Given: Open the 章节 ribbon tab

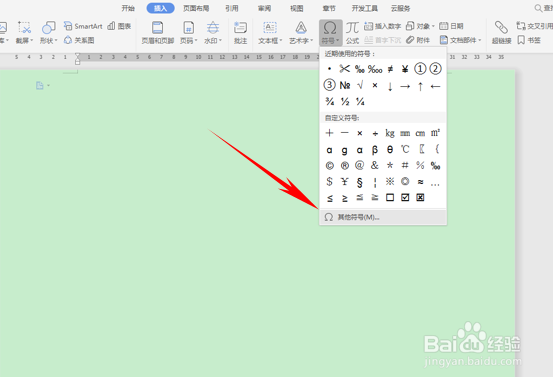Looking at the screenshot, I should tap(329, 8).
